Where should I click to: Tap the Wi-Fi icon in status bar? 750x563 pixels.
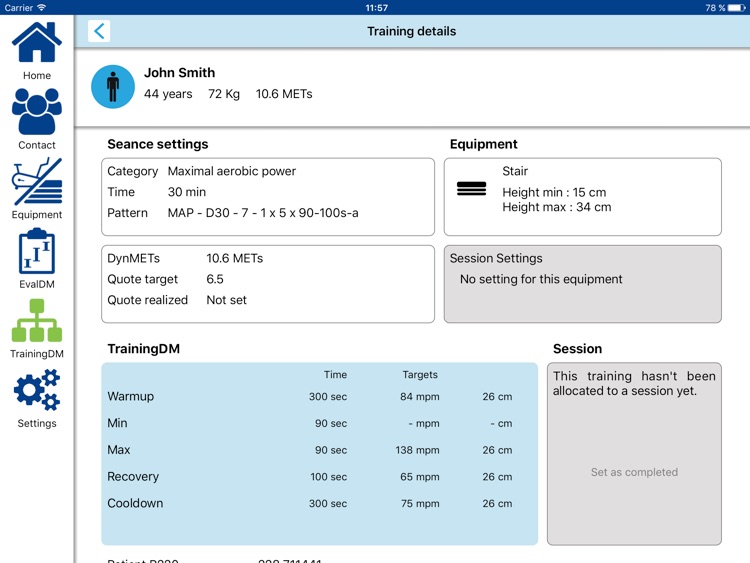point(42,7)
